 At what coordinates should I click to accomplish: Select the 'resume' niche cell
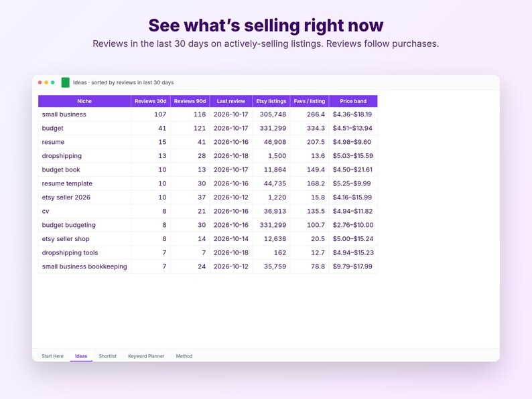coord(84,142)
